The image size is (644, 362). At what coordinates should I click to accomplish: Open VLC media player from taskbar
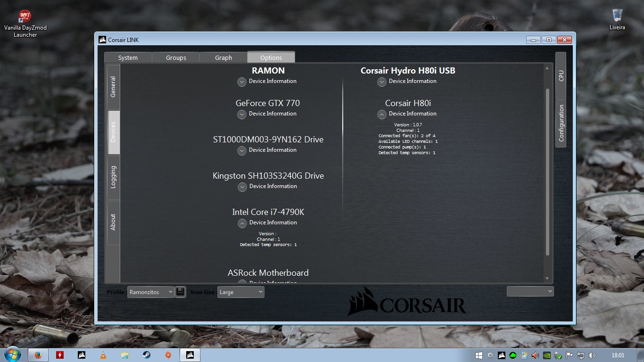103,355
